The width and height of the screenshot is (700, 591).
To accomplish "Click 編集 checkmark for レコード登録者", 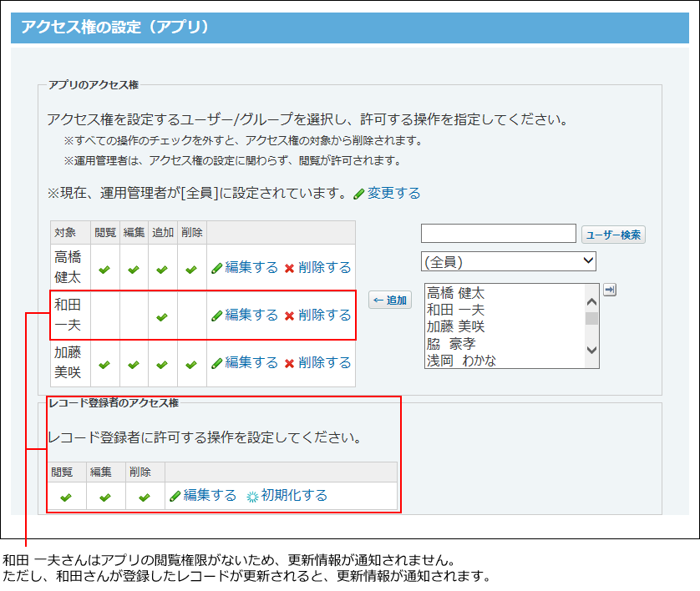I will [x=105, y=497].
